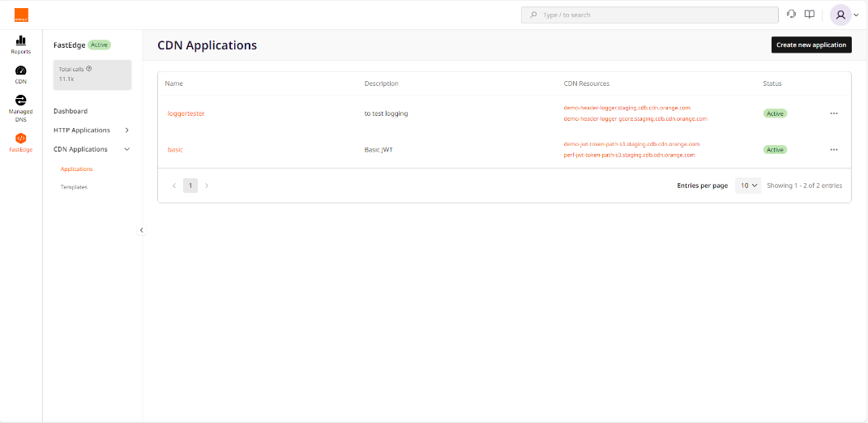Open the Dashboard menu item
The width and height of the screenshot is (868, 423).
[71, 111]
